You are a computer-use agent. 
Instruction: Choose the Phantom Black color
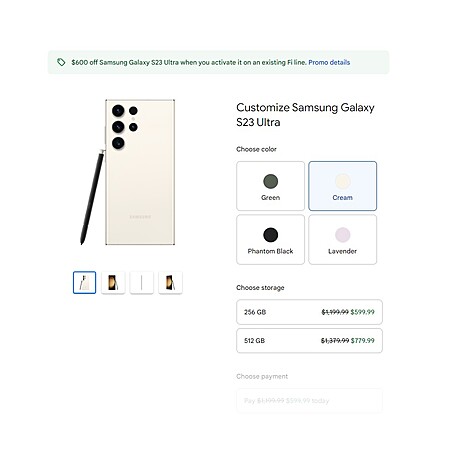coord(270,239)
